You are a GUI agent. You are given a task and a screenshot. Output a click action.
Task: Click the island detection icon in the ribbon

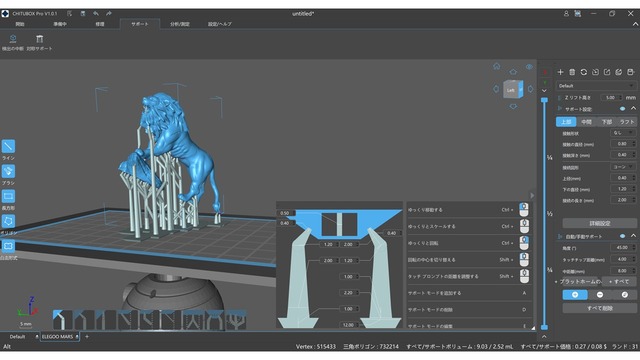[13, 39]
